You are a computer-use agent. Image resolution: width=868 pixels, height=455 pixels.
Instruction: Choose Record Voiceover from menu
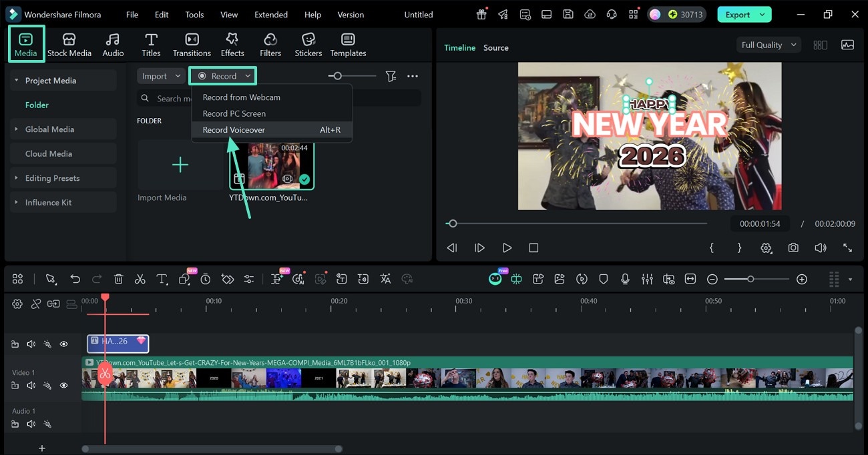272,129
